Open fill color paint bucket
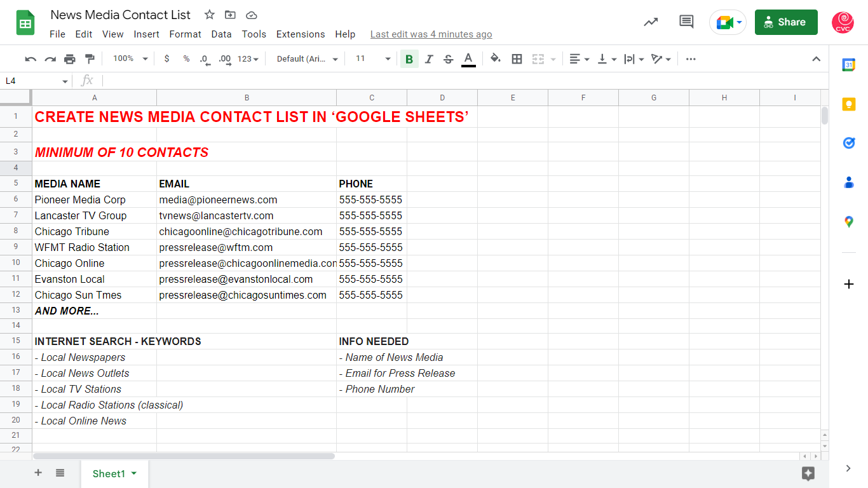868x488 pixels. [496, 59]
